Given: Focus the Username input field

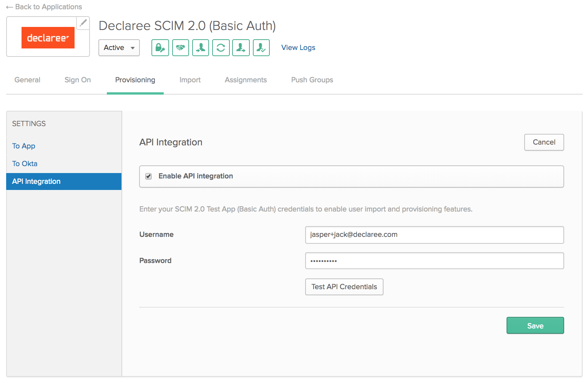Looking at the screenshot, I should point(434,235).
